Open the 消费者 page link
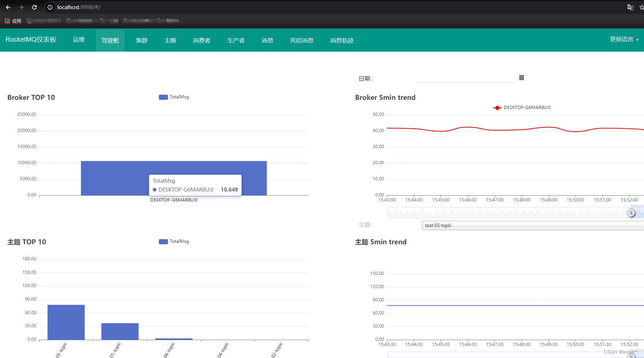This screenshot has height=358, width=644. 201,40
